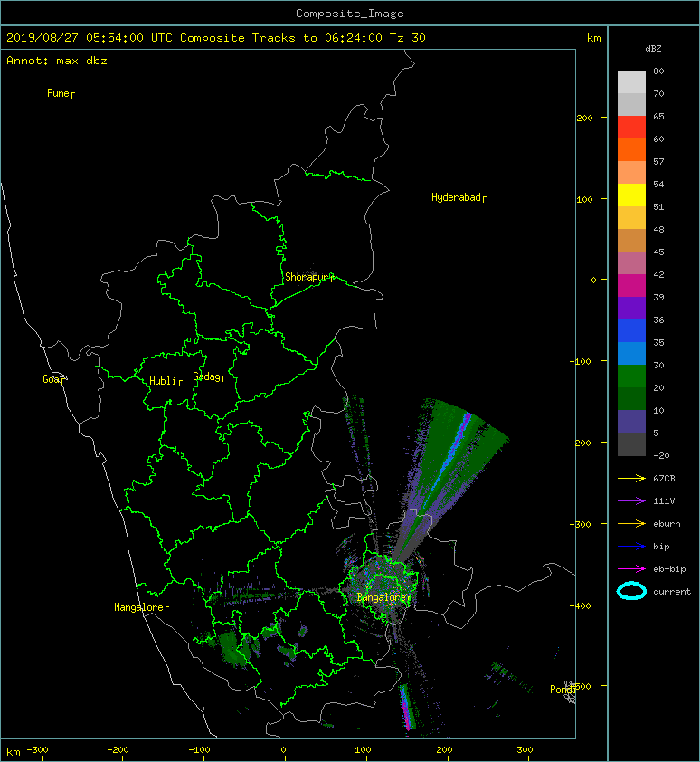Click the magenta eb+bip arrow icon
The width and height of the screenshot is (700, 762).
[x=631, y=569]
